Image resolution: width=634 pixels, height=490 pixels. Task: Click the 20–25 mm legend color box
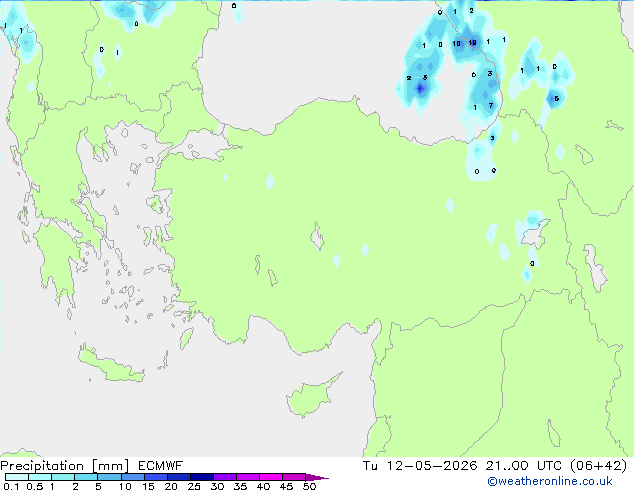[x=178, y=477]
